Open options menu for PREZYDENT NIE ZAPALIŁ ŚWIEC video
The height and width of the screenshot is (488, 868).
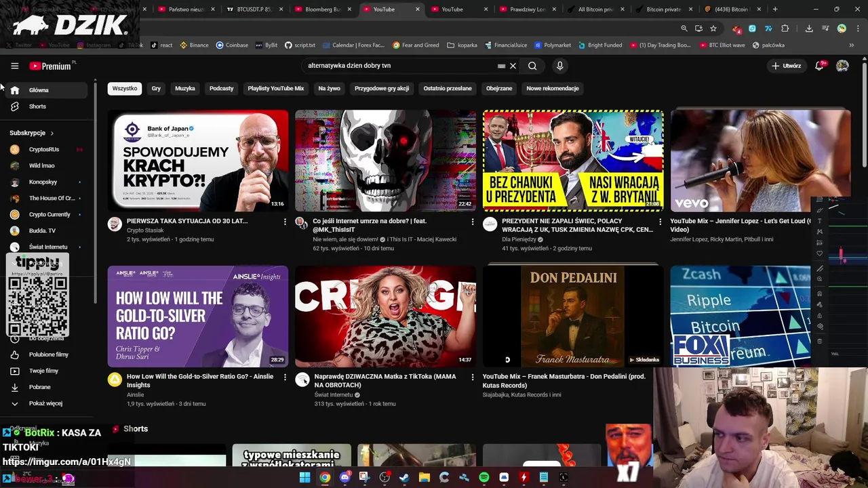[x=660, y=222]
